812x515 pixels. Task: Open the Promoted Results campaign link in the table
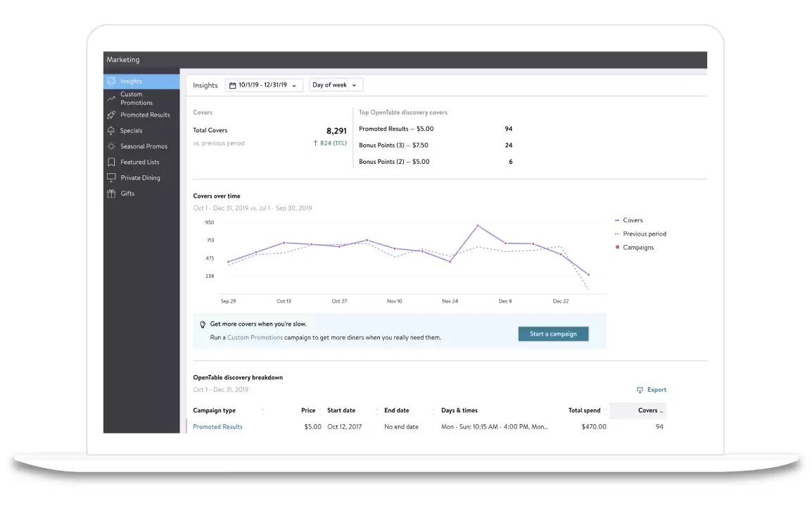pos(217,427)
